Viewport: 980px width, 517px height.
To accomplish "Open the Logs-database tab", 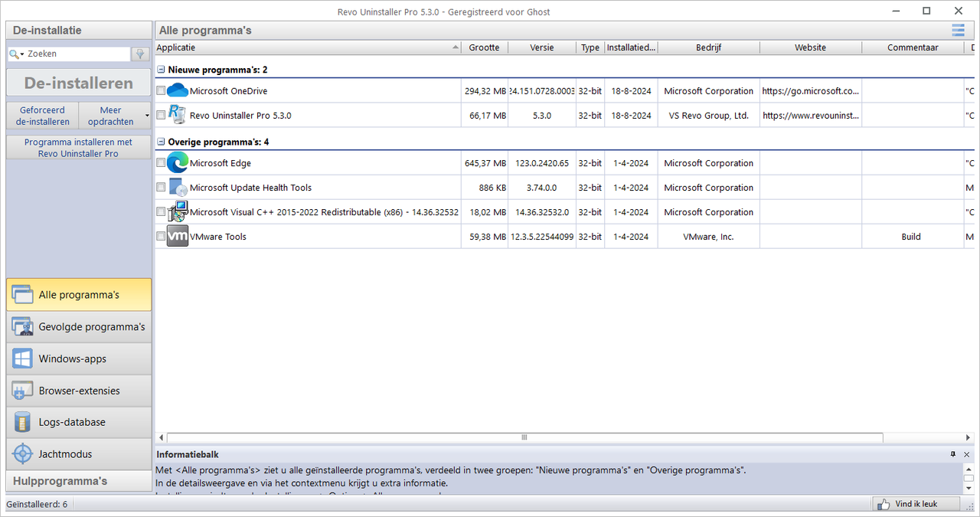I will (79, 422).
